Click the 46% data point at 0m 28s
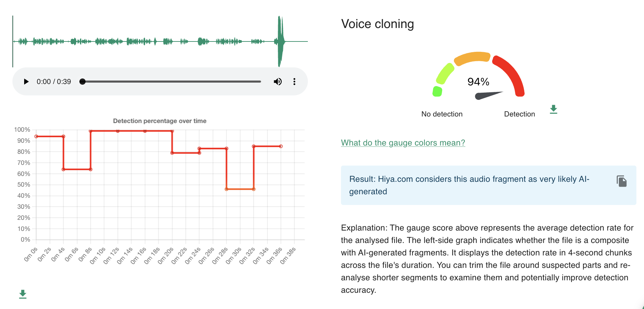This screenshot has width=644, height=309. tap(226, 189)
